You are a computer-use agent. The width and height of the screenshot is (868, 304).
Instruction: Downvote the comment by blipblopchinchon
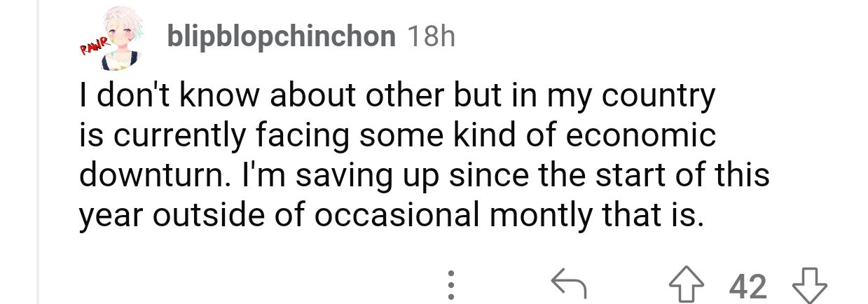809,284
